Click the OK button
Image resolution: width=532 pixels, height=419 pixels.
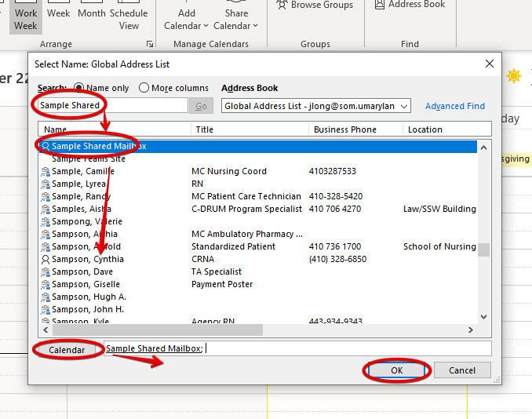(x=396, y=370)
